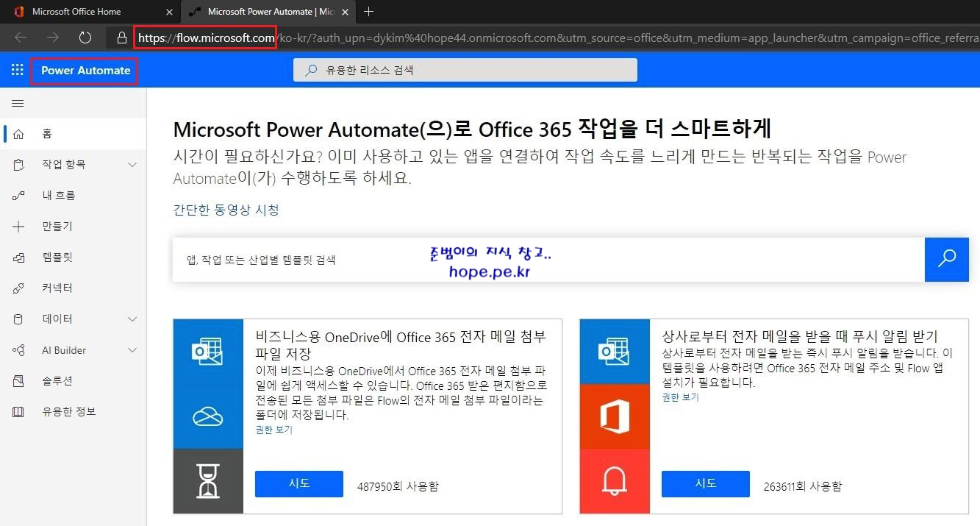Click the OneDrive cloud icon on template card
The image size is (980, 526).
click(x=208, y=416)
